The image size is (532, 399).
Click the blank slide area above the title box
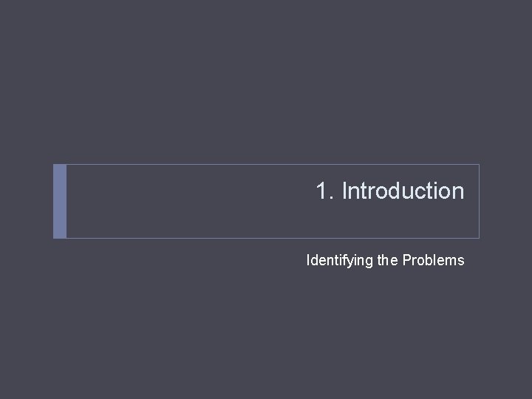(266, 81)
